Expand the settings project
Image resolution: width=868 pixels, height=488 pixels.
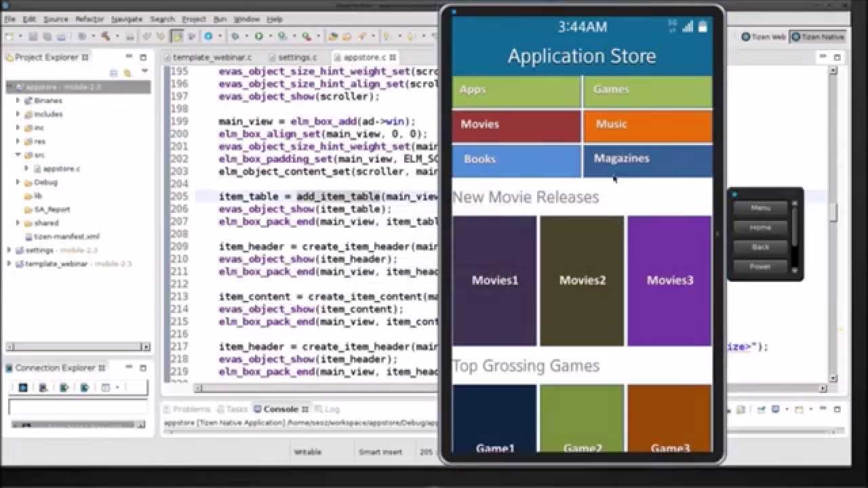tap(9, 250)
